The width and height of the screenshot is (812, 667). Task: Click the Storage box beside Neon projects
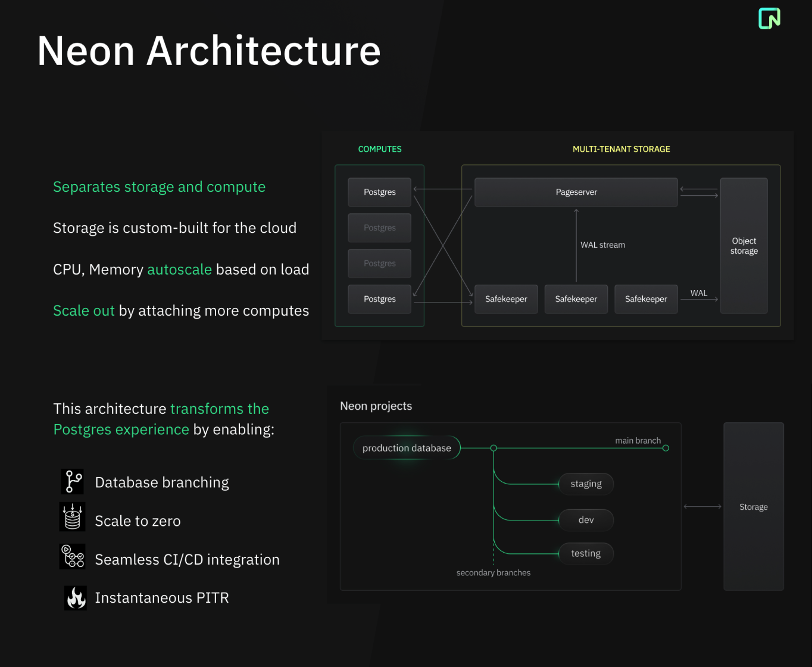[754, 507]
